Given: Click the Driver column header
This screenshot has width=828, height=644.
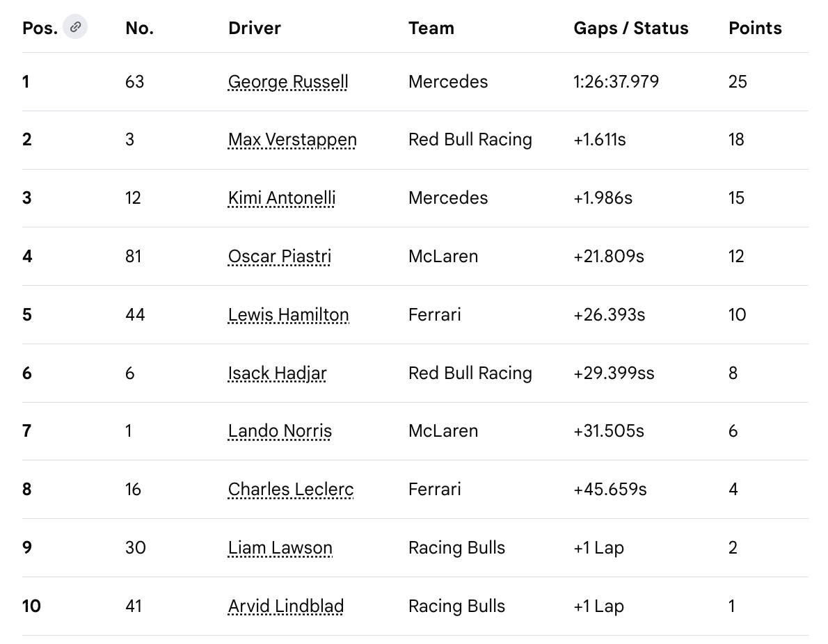Looking at the screenshot, I should coord(255,28).
